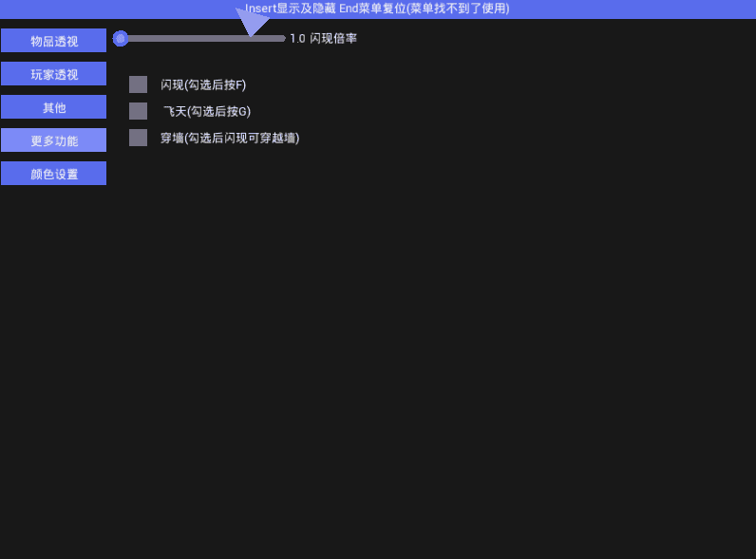Select the 其他 sidebar button
Viewport: 756px width, 559px height.
(x=53, y=107)
